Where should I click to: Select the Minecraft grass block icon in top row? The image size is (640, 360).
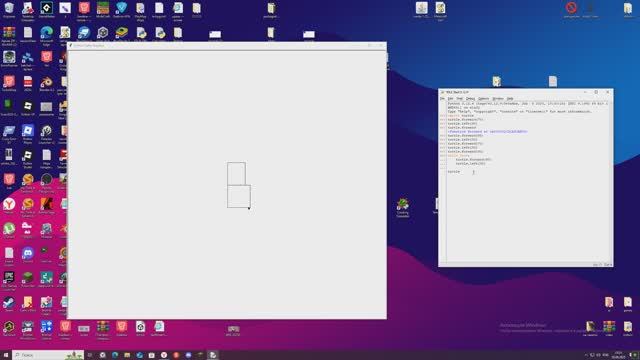[x=103, y=10]
